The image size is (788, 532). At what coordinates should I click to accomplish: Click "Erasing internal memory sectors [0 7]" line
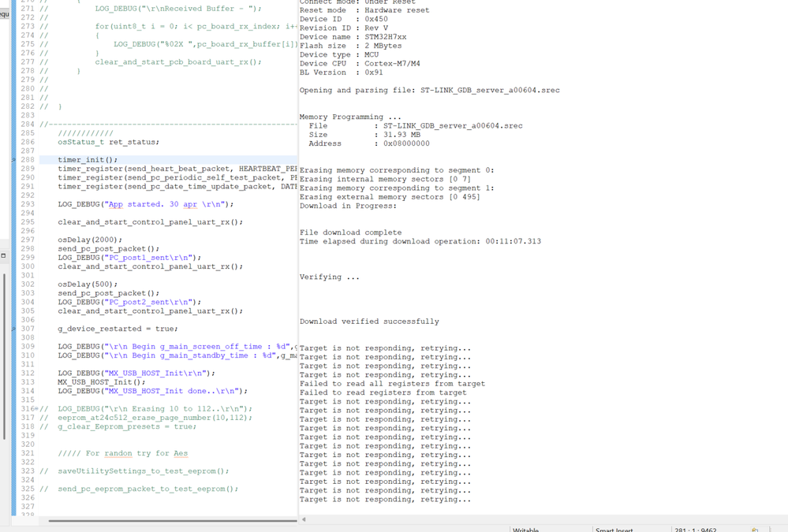coord(386,180)
